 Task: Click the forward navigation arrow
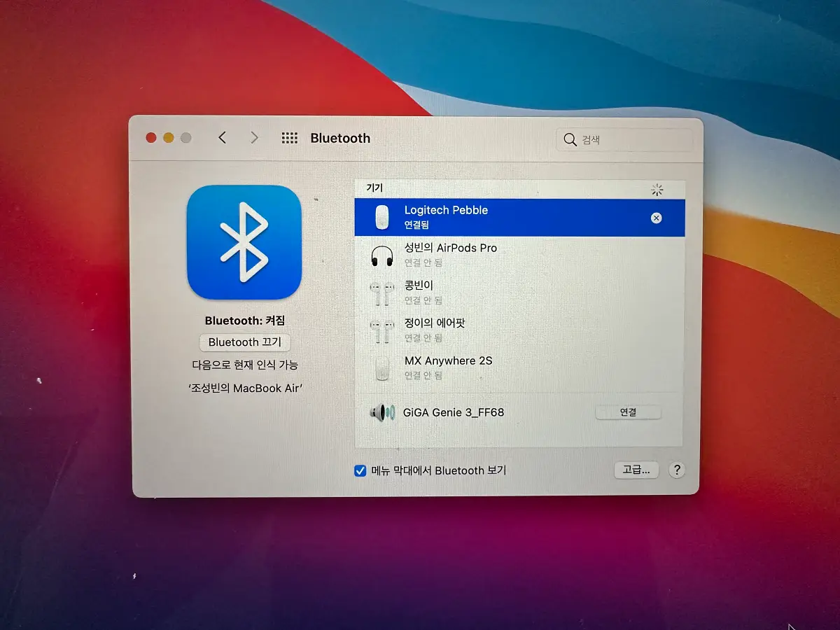pyautogui.click(x=254, y=138)
